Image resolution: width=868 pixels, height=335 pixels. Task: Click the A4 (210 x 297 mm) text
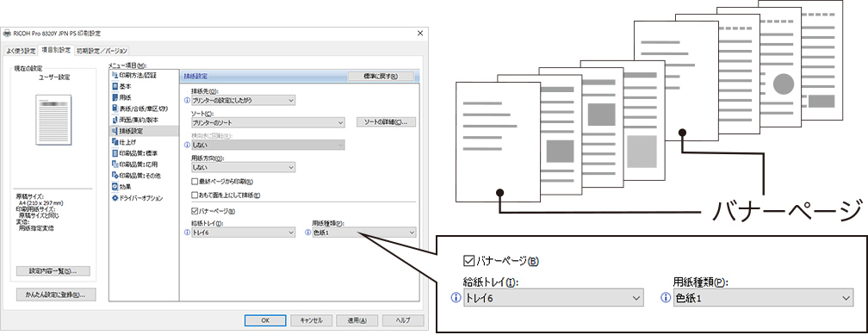pos(41,202)
